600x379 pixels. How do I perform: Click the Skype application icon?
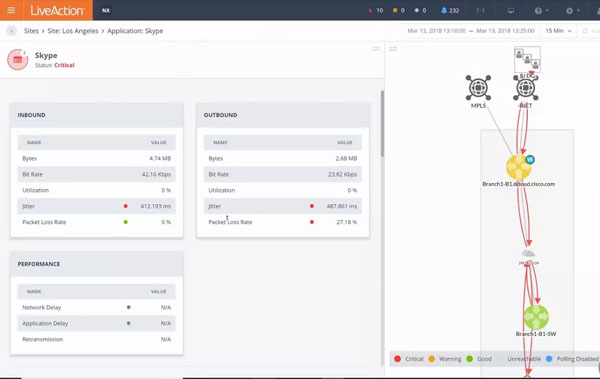point(18,59)
